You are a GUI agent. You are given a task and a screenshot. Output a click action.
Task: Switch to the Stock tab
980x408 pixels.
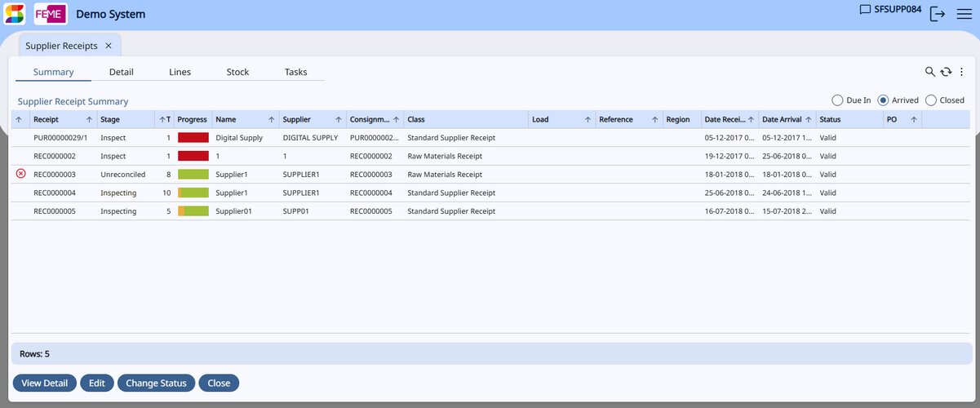click(237, 72)
